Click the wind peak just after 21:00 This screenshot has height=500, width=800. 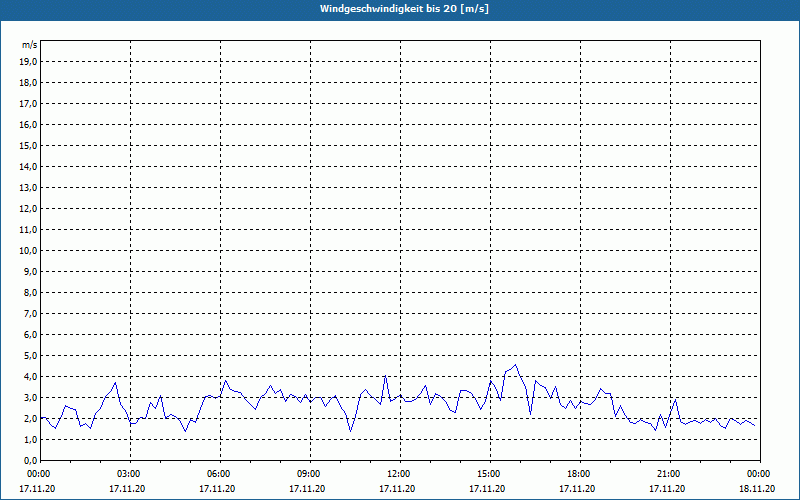tap(676, 399)
